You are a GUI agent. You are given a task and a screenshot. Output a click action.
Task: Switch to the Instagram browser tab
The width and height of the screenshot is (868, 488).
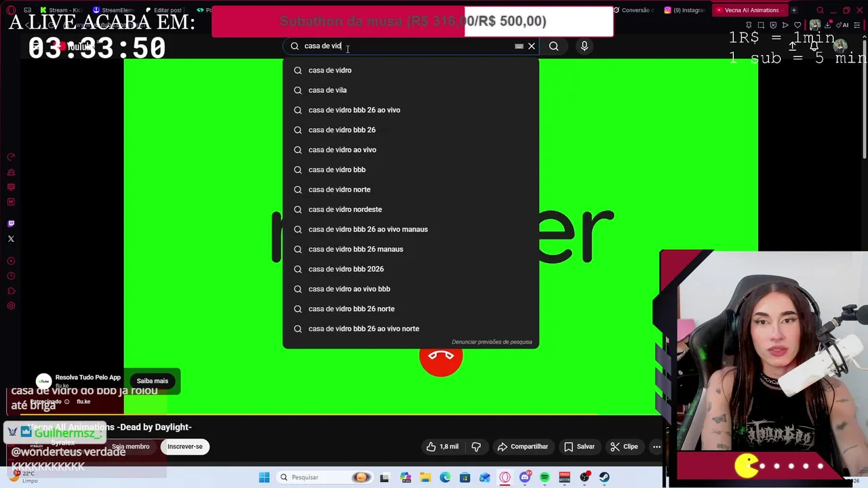[685, 10]
